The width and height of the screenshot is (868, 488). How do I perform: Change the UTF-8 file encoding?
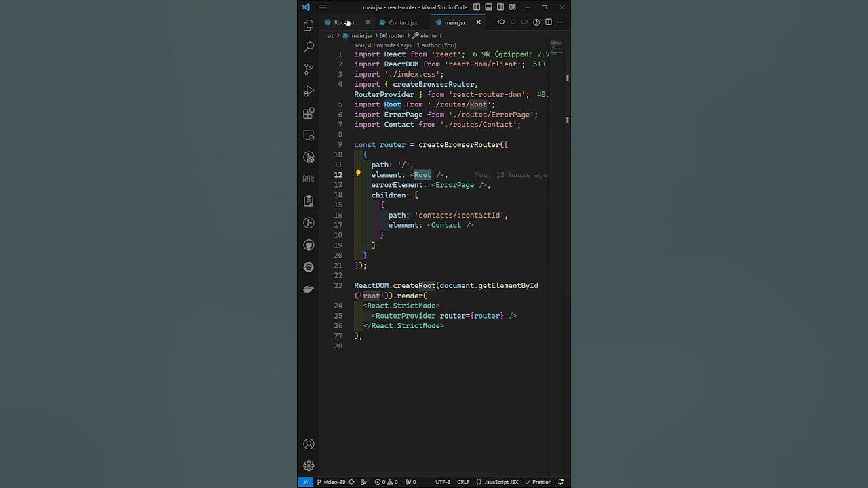[x=442, y=482]
